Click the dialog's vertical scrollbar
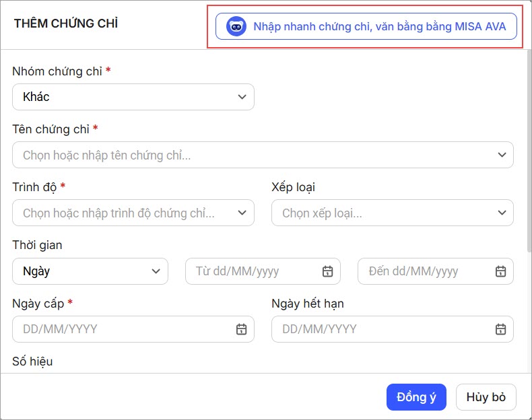This screenshot has height=420, width=532. coord(529,151)
